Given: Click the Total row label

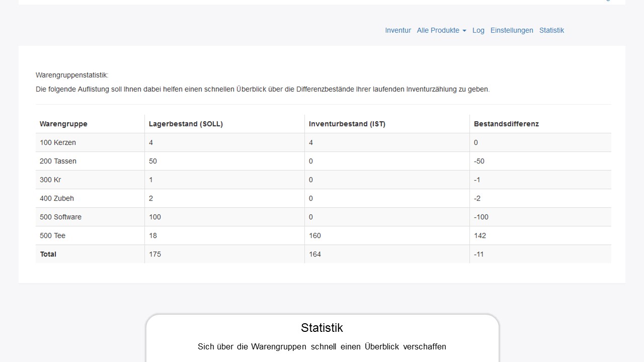Looking at the screenshot, I should pyautogui.click(x=48, y=254).
